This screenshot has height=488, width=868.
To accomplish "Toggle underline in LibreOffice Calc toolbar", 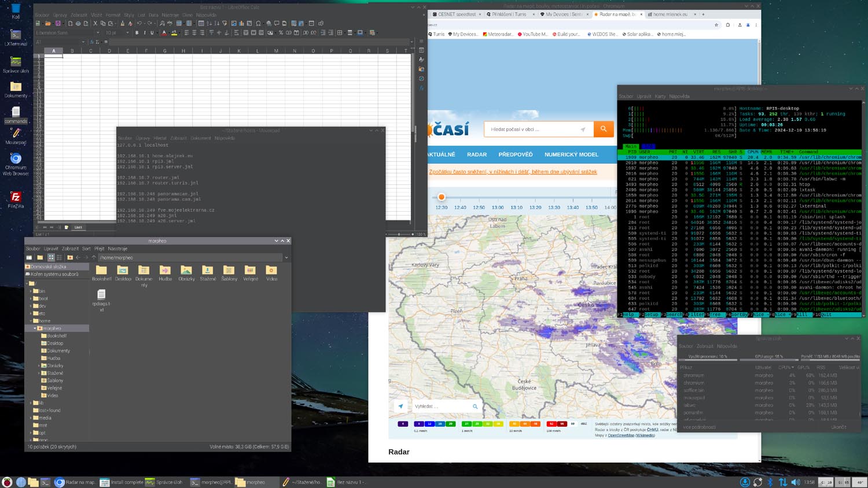I will coord(152,33).
